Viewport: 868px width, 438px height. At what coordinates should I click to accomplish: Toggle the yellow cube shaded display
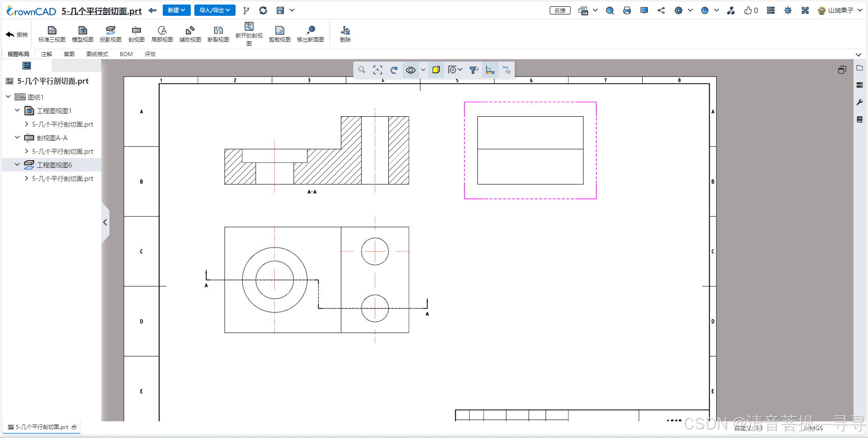coord(436,70)
